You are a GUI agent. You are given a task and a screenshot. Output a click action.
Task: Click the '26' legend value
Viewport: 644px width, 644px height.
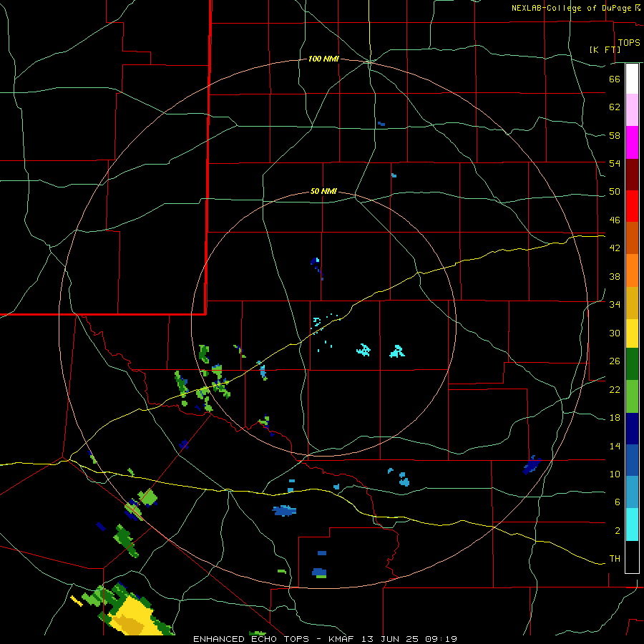pos(615,361)
